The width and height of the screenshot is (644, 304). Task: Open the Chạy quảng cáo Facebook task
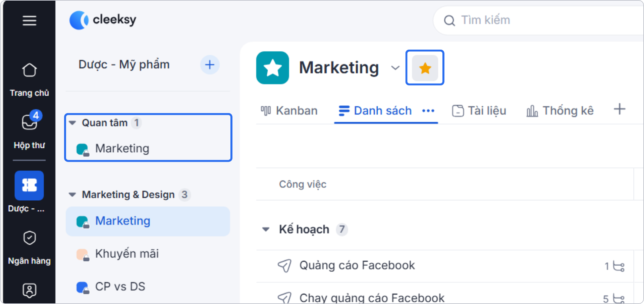tap(372, 298)
